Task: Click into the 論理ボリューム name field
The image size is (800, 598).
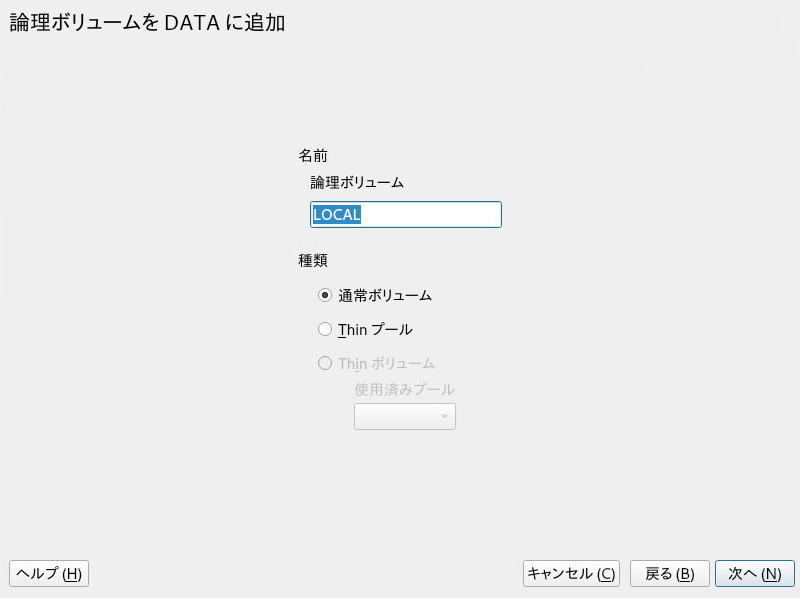Action: [x=406, y=214]
